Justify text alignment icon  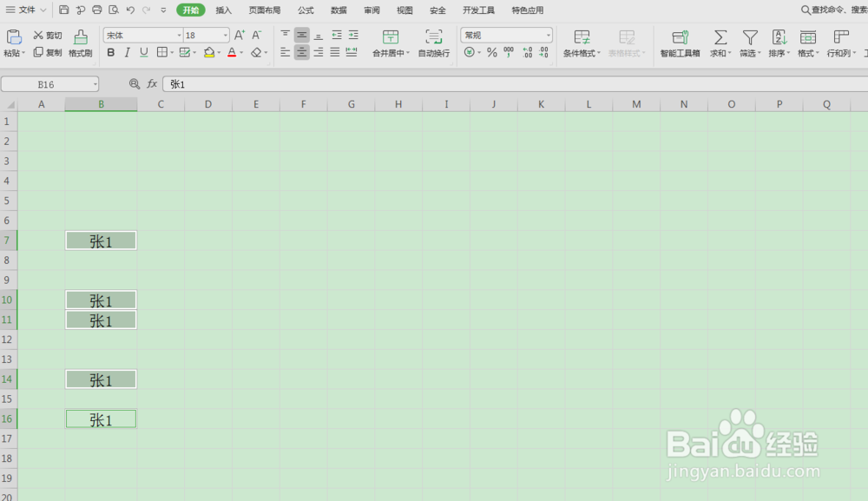point(335,53)
